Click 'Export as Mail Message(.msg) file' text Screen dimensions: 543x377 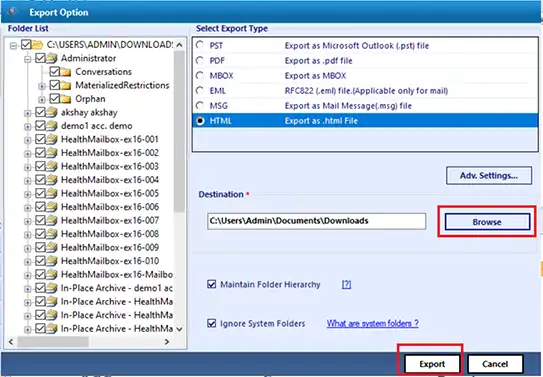tap(348, 106)
